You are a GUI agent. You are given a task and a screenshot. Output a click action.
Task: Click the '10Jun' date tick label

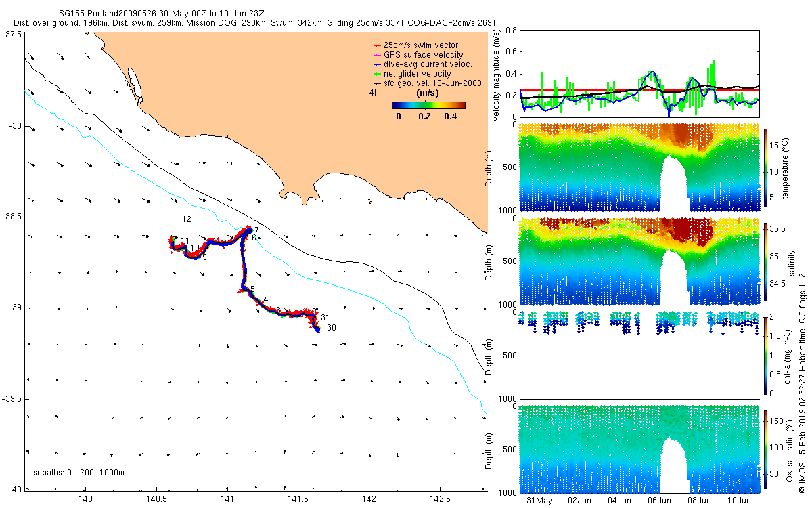click(740, 501)
